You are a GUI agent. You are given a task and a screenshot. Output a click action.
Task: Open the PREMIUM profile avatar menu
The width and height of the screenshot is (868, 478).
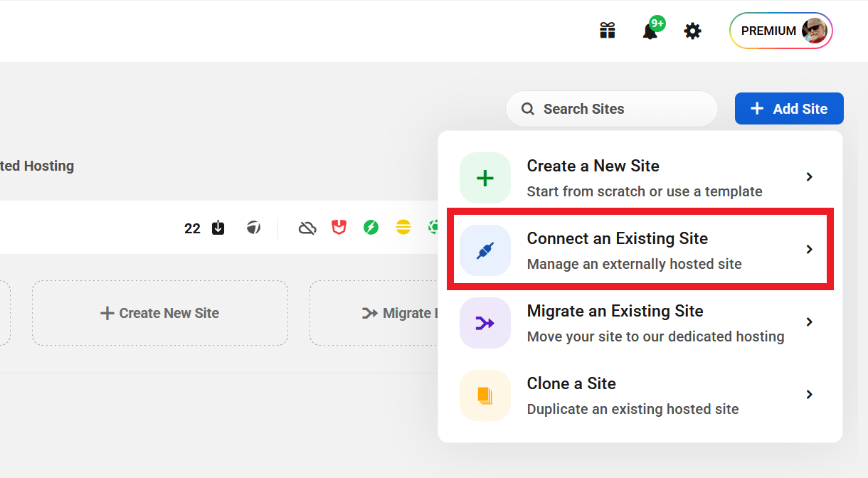(781, 31)
